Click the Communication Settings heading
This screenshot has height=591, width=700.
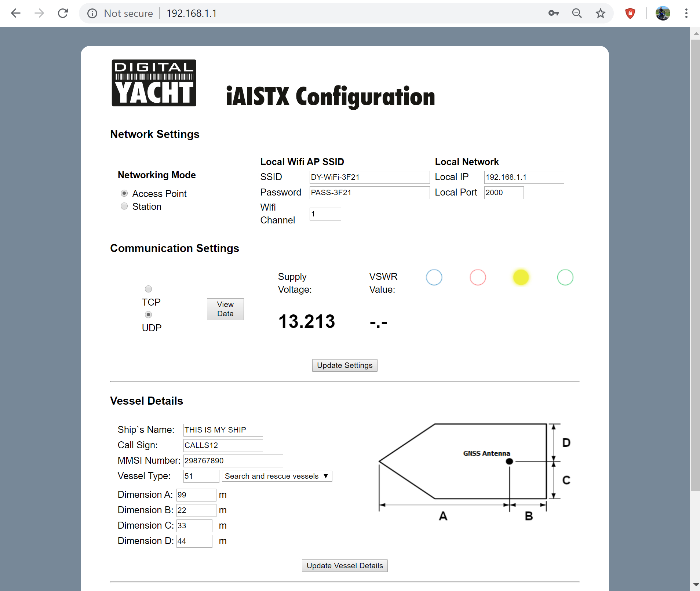(x=175, y=248)
